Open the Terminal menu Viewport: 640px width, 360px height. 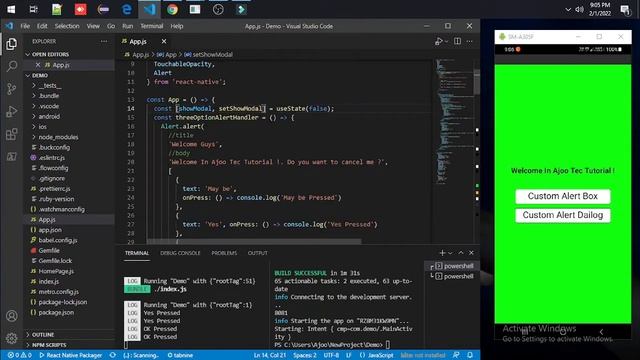151,26
